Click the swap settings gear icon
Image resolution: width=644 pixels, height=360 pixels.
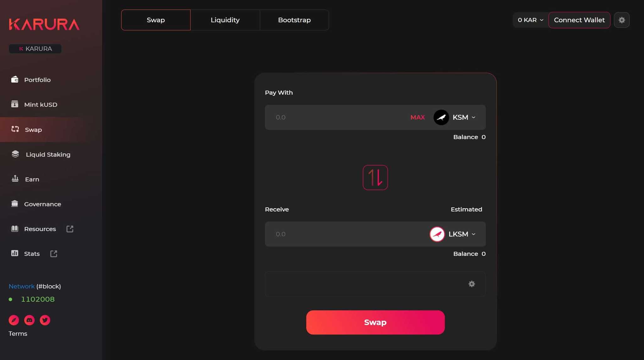[x=471, y=284]
